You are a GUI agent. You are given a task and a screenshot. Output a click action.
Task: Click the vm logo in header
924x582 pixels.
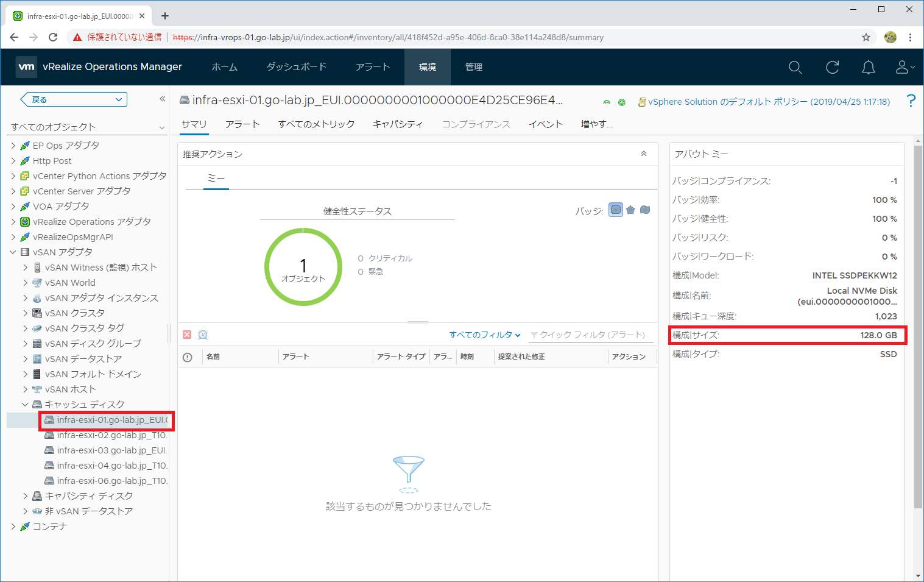click(x=26, y=66)
